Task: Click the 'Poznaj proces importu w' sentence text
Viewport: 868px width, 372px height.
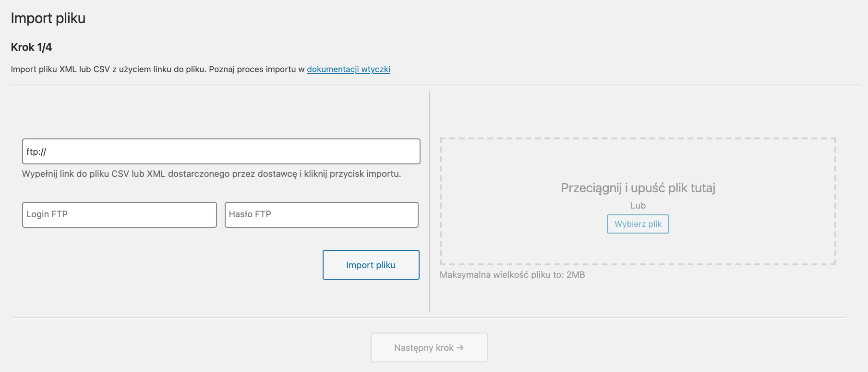Action: point(257,69)
